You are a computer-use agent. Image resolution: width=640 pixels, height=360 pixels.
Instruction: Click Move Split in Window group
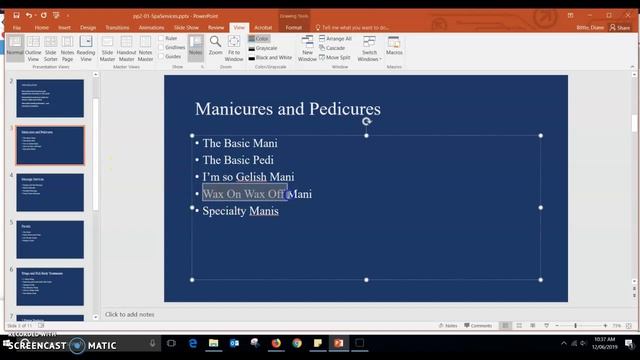point(334,58)
